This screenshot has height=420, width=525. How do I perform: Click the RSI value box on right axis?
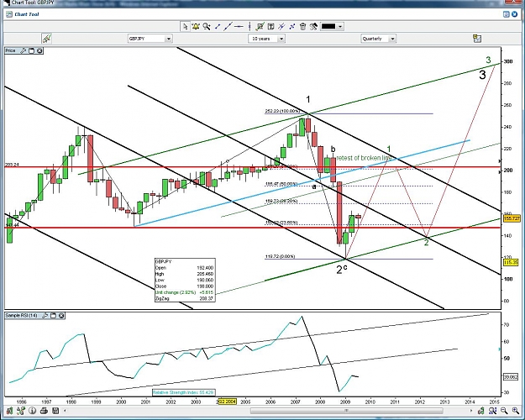[x=511, y=377]
